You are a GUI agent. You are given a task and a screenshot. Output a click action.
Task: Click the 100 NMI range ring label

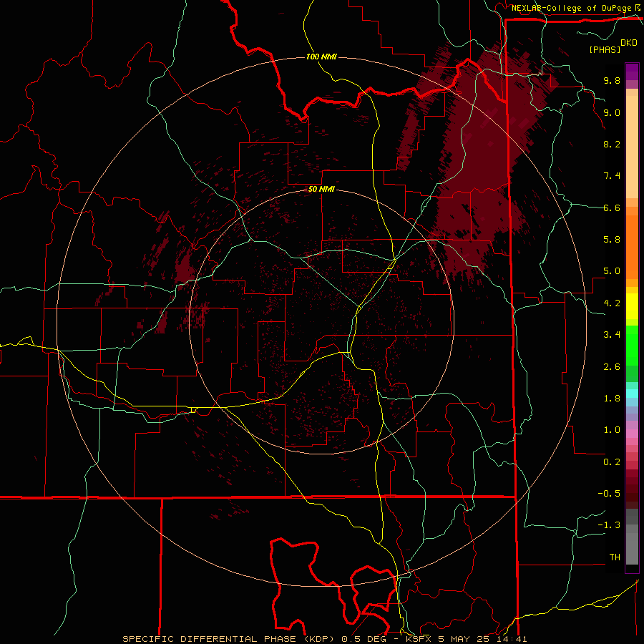tap(321, 57)
